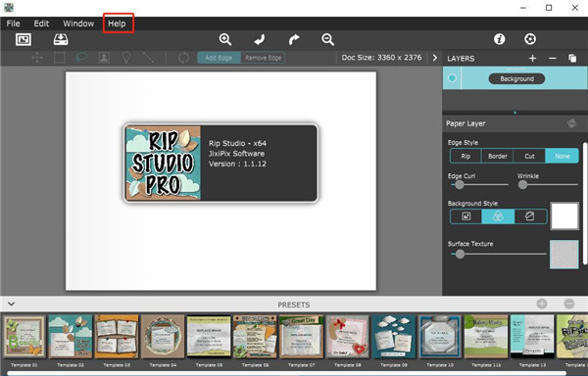Image resolution: width=588 pixels, height=376 pixels.
Task: Select Border edge style
Action: (498, 156)
